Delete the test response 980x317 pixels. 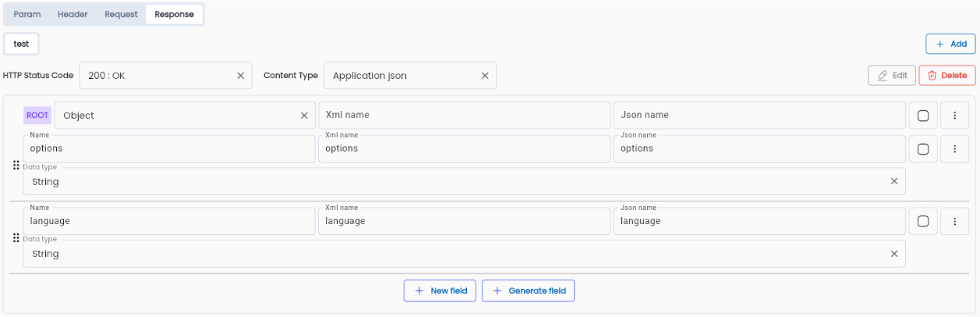click(946, 76)
